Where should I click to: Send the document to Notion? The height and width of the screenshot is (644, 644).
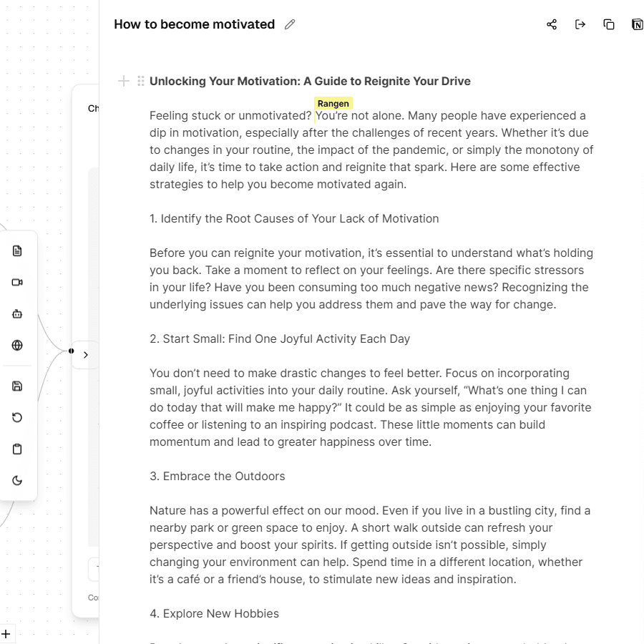coord(637,24)
